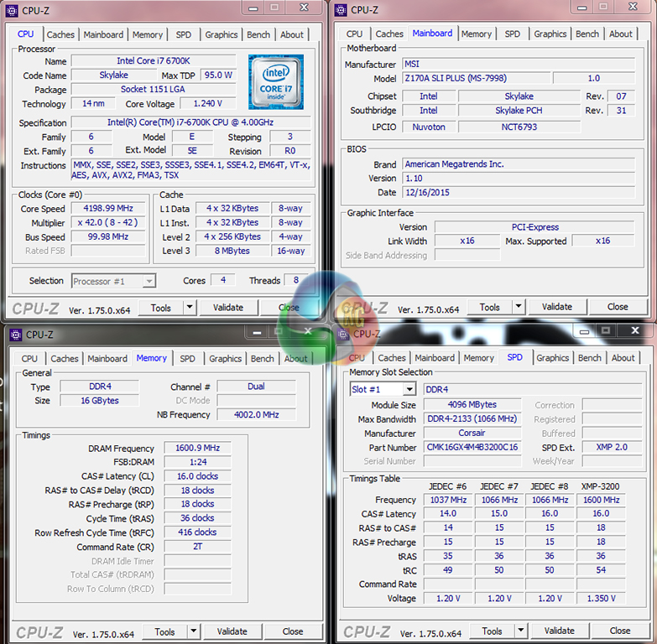Open Tools dropdown arrow in the SPD window
Image resolution: width=657 pixels, height=644 pixels.
tap(520, 631)
